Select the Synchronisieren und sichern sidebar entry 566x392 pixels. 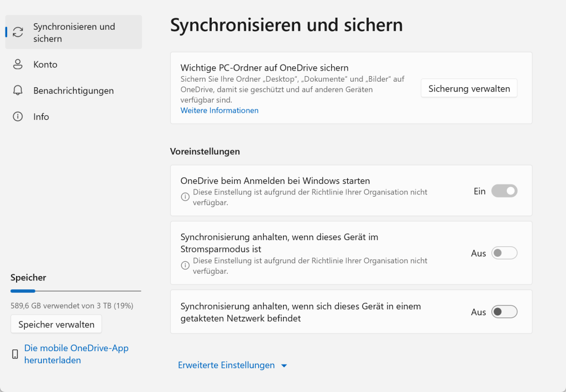[74, 31]
